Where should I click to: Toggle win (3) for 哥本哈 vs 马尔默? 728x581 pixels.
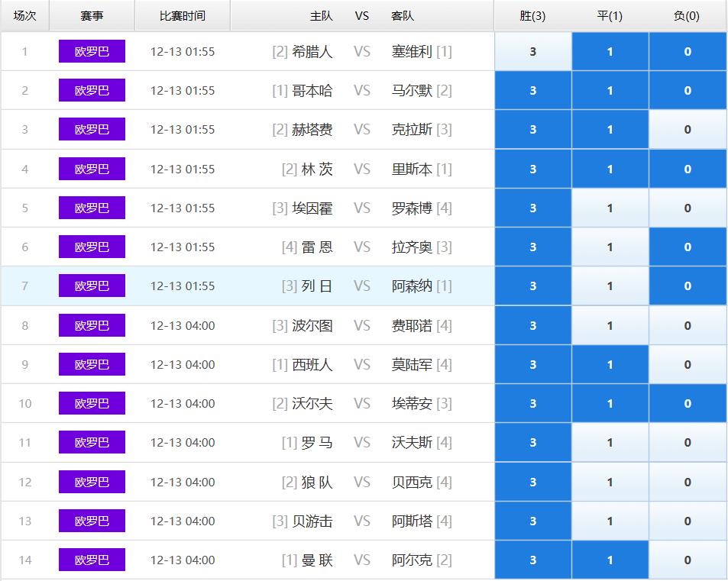(533, 91)
